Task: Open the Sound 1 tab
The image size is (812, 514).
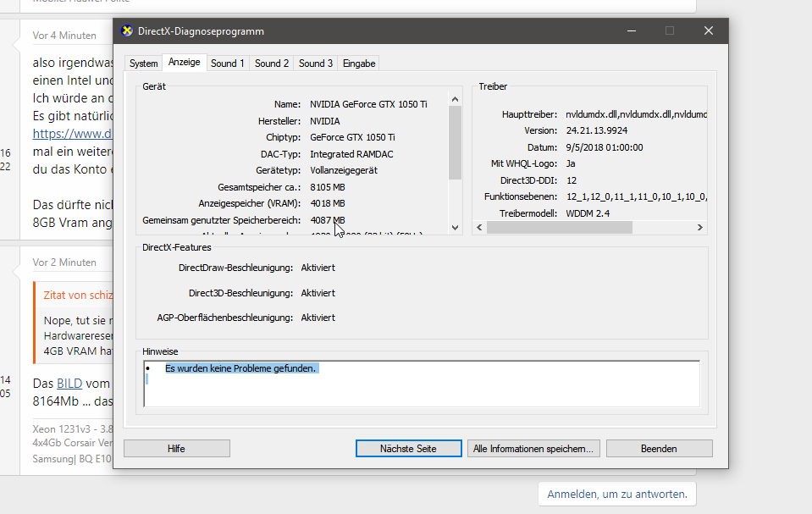Action: tap(228, 62)
